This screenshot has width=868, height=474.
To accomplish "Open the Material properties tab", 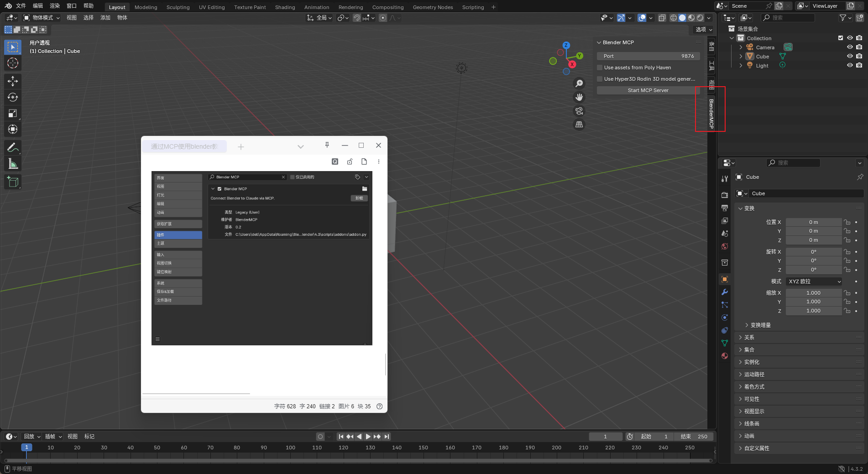I will pos(725,356).
